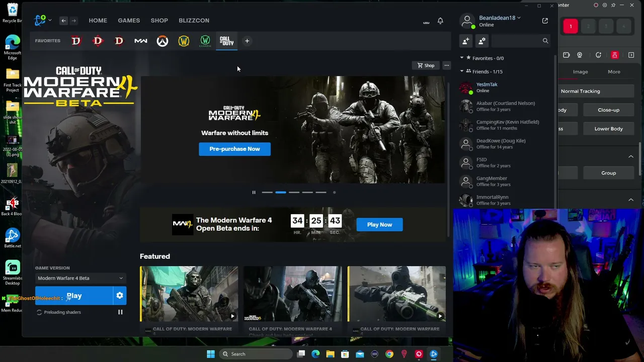
Task: Click the Add Friend icon
Action: 466,41
